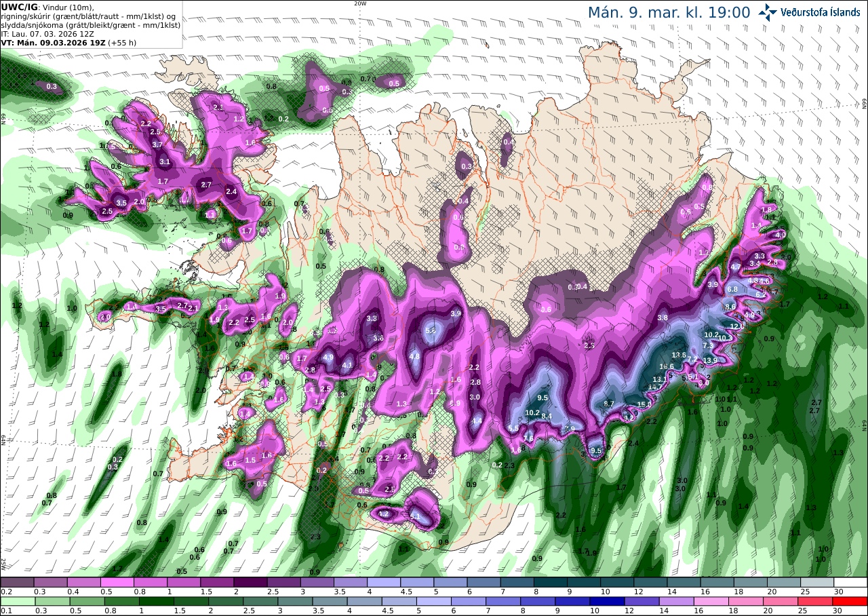Click the 16.6 precipitation value on the map
This screenshot has width=868, height=616.
(667, 367)
